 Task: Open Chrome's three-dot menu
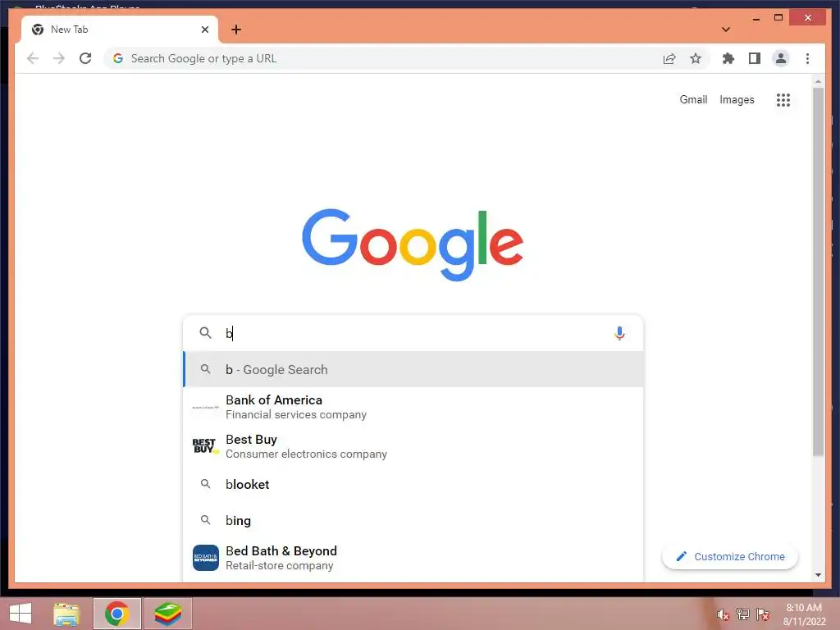point(807,58)
